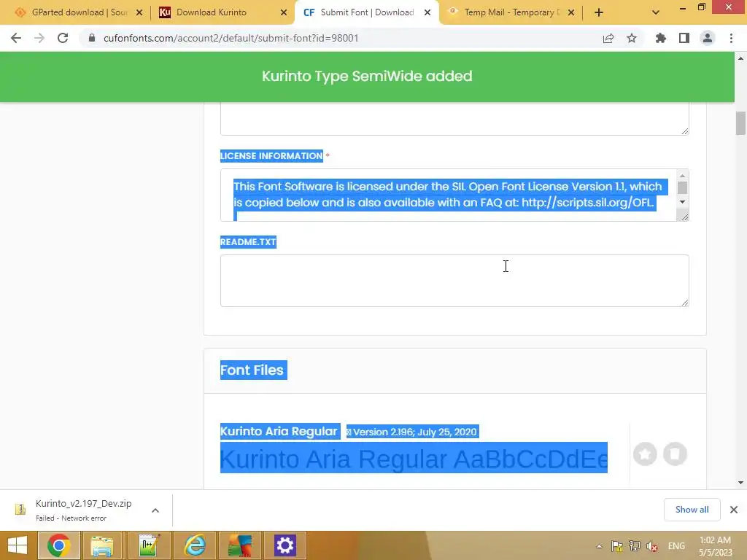Share this page via share icon

(x=608, y=38)
